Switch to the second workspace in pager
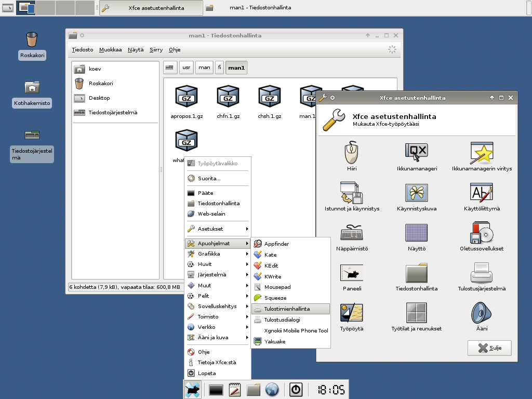This screenshot has width=532, height=399. tap(46, 8)
